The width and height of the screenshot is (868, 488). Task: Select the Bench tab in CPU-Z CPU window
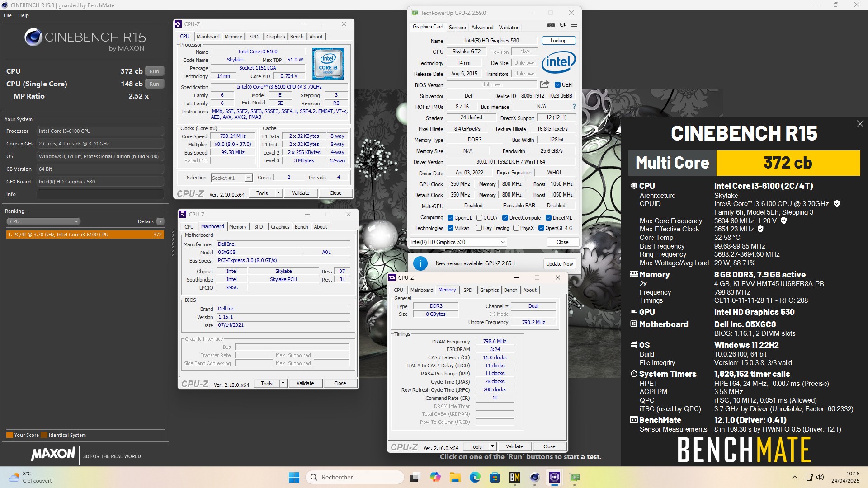click(297, 37)
